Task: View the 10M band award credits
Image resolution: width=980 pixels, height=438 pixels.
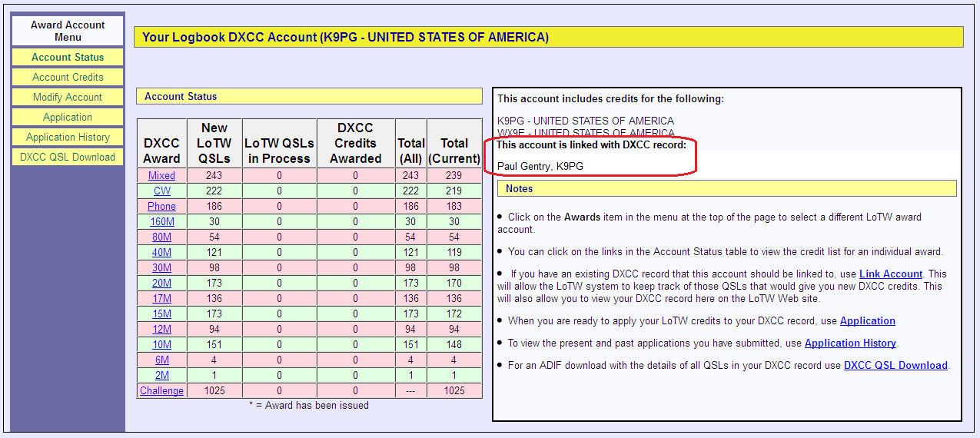Action: point(161,345)
